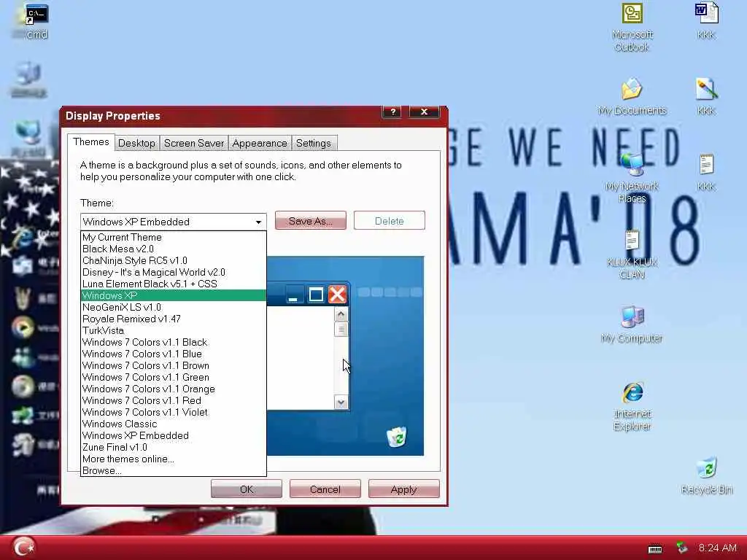Switch to the Desktop tab

tap(136, 144)
